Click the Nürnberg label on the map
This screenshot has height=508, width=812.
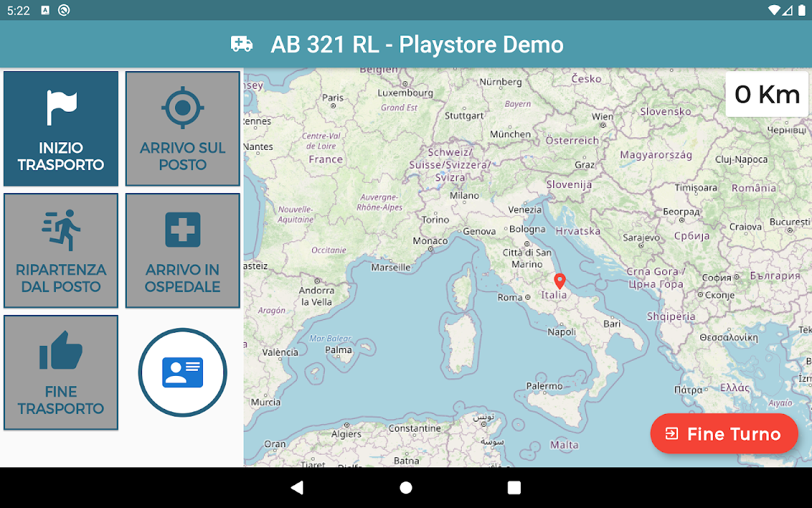click(x=501, y=82)
